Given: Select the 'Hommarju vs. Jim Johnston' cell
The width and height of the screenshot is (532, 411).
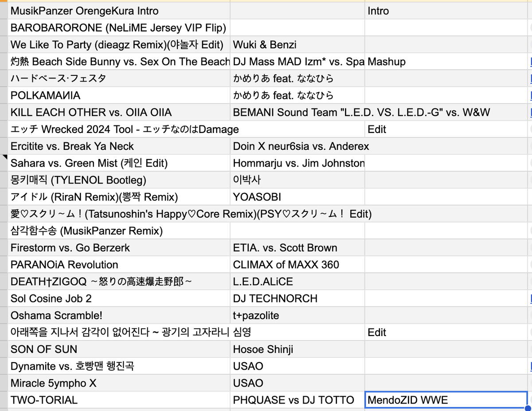Looking at the screenshot, I should 297,163.
